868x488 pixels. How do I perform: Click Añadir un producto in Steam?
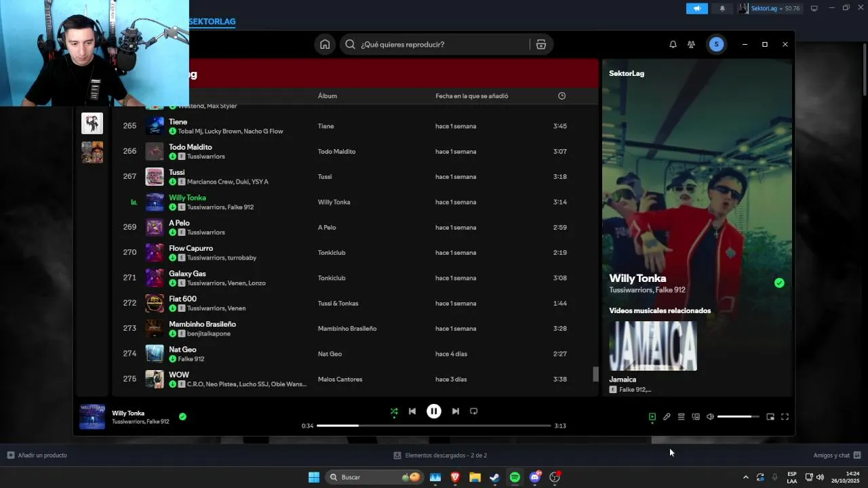37,455
